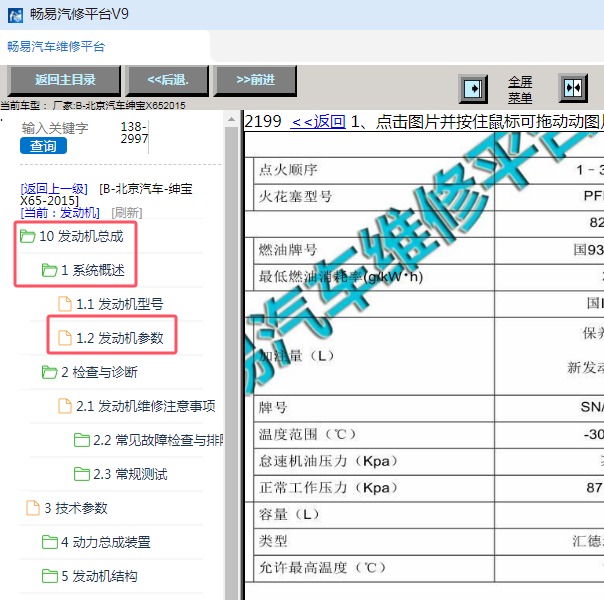Open the 全屏菜单 label

[x=520, y=90]
